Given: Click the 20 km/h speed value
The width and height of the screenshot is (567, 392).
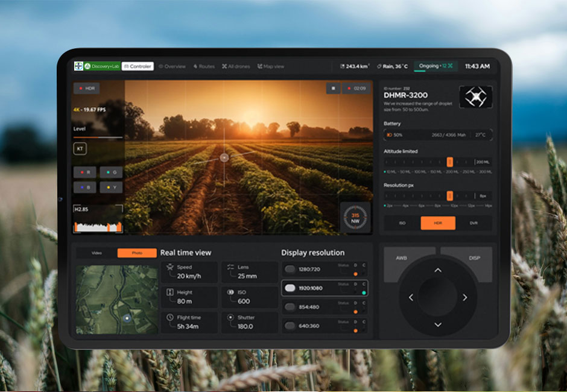Looking at the screenshot, I should click(x=189, y=276).
